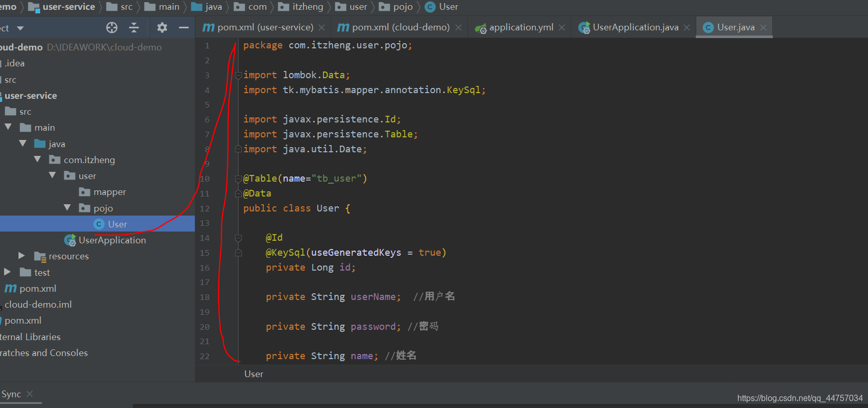Close the Sync tab
The image size is (868, 408).
(29, 394)
